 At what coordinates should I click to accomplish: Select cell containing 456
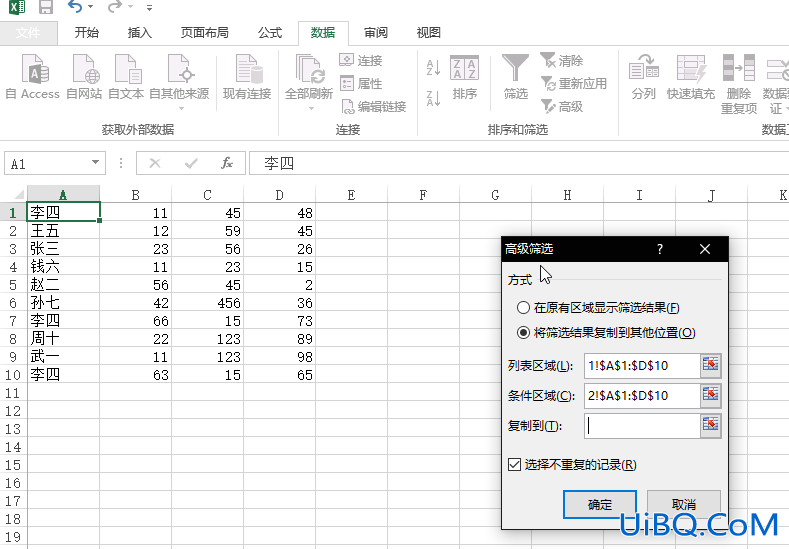click(x=208, y=303)
